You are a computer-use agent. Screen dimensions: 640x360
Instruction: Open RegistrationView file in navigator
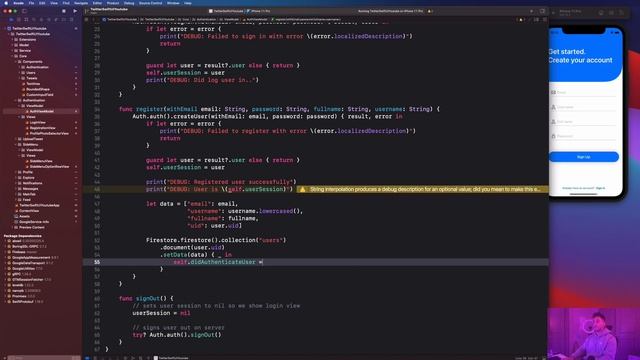(x=41, y=128)
